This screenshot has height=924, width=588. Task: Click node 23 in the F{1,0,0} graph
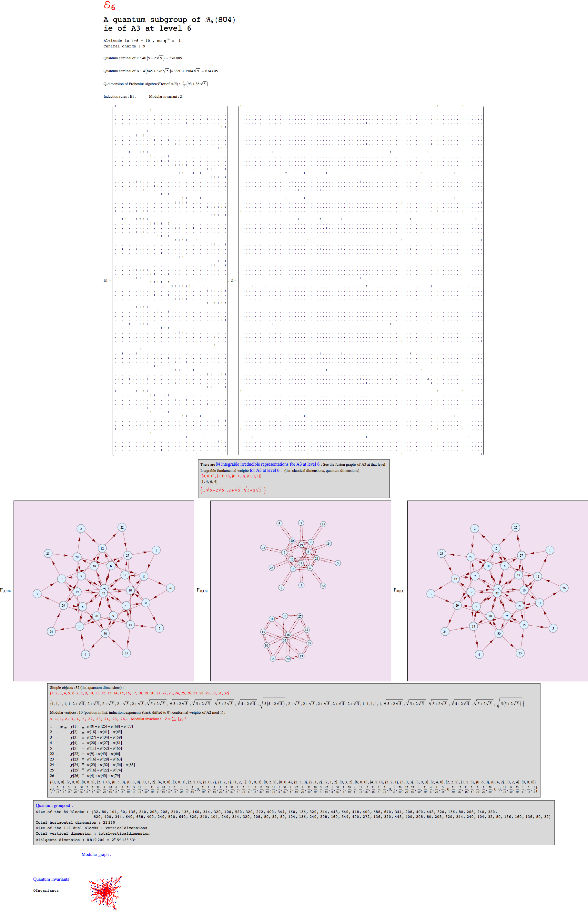(x=48, y=554)
